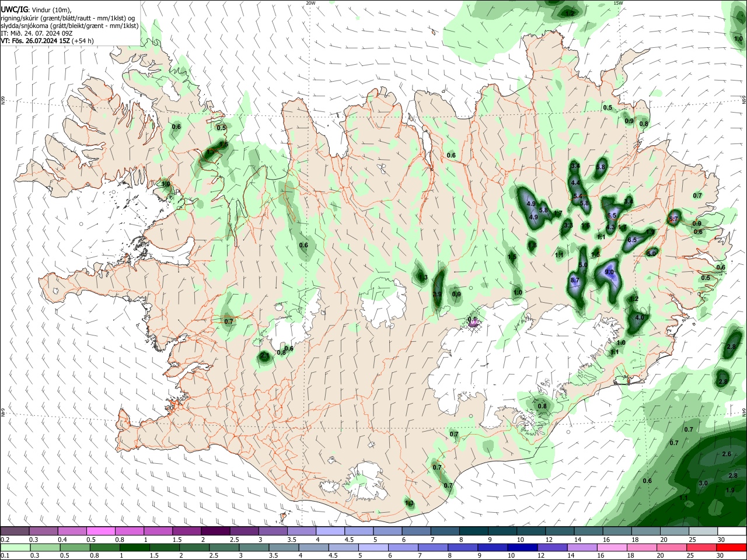This screenshot has width=747, height=560.
Task: Click the 'rigning/skúrir' description line
Action: click(x=68, y=18)
